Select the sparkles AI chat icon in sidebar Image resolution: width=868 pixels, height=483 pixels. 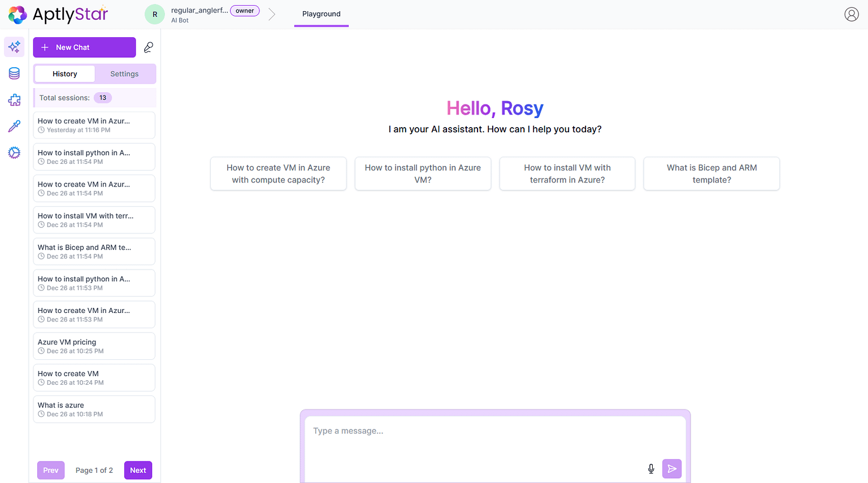coord(14,47)
